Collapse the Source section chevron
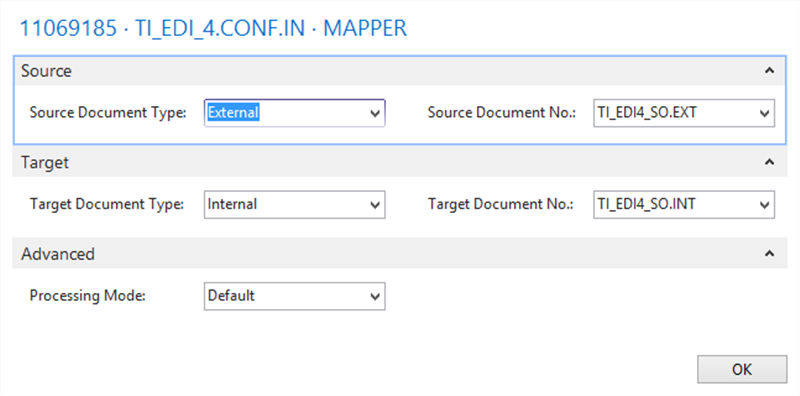Screen dimensions: 800x396 click(769, 71)
